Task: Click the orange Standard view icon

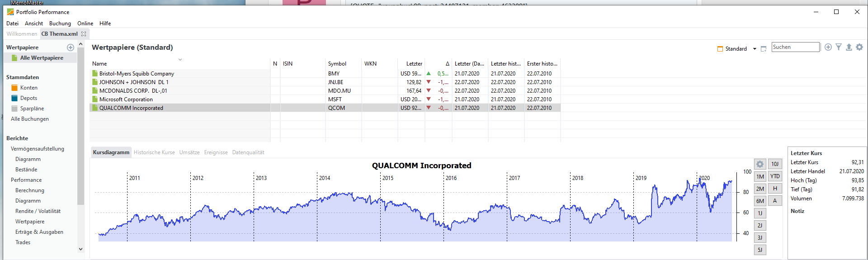Action: tap(720, 49)
